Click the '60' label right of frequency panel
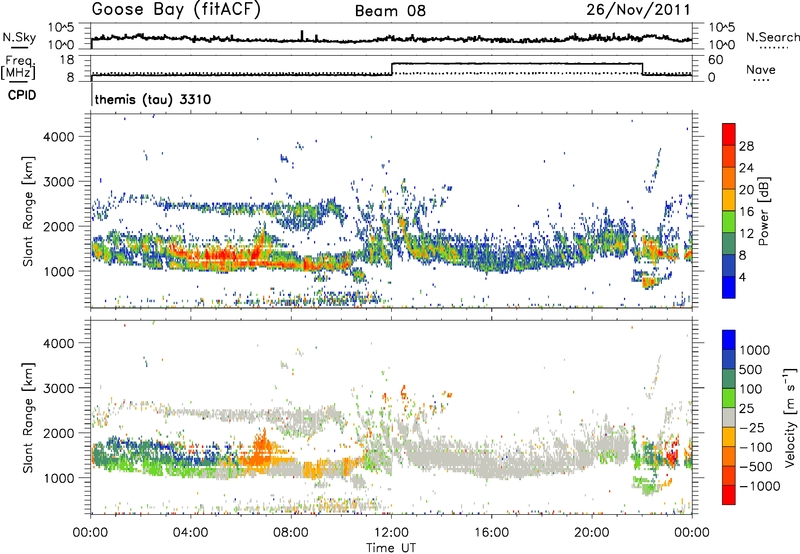 pos(716,60)
